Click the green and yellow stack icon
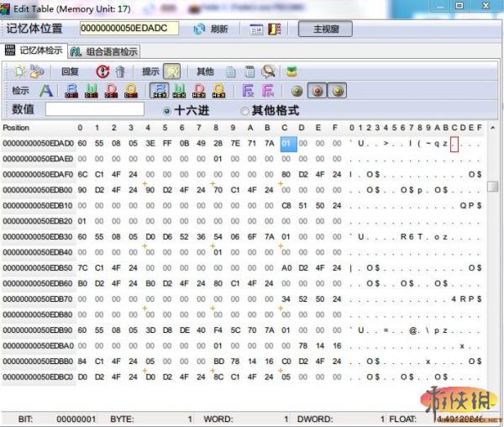The width and height of the screenshot is (504, 427). pos(291,71)
